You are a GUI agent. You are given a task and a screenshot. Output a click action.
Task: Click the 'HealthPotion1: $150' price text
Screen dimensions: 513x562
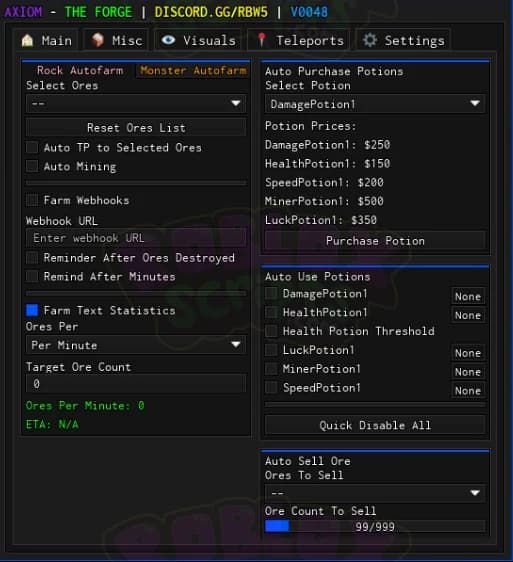327,163
